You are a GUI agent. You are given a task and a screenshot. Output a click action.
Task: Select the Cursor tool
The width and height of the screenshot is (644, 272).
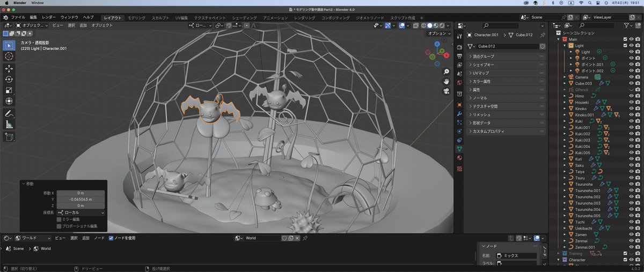[9, 56]
